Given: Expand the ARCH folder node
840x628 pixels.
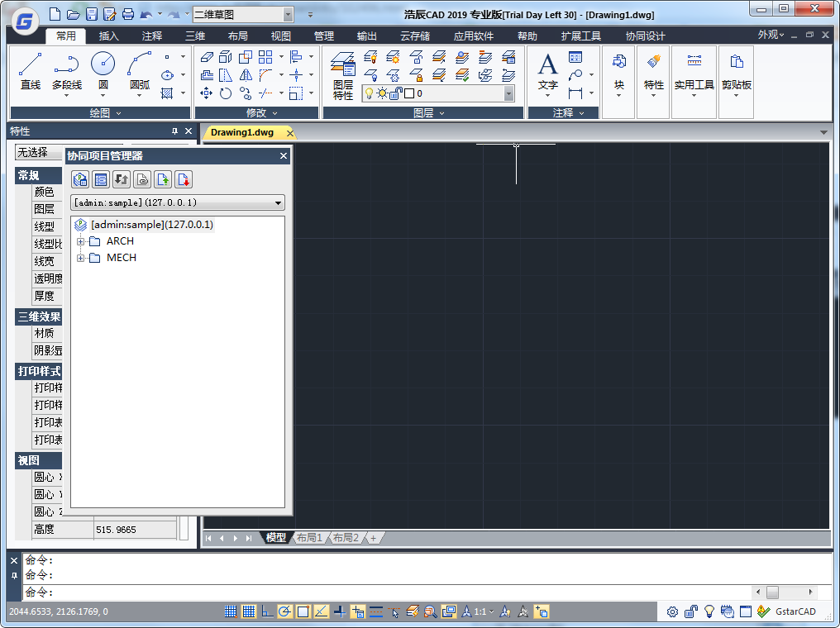Looking at the screenshot, I should pyautogui.click(x=80, y=241).
